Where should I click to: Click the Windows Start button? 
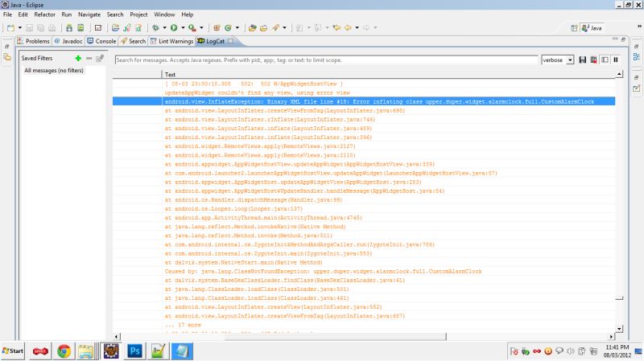(13, 351)
